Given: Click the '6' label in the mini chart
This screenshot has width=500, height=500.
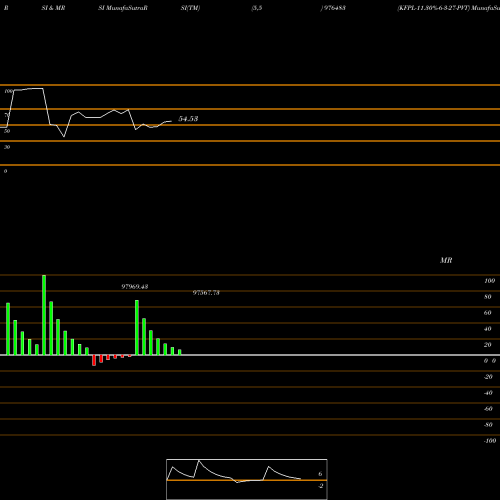Looking at the screenshot, I should tap(320, 474).
